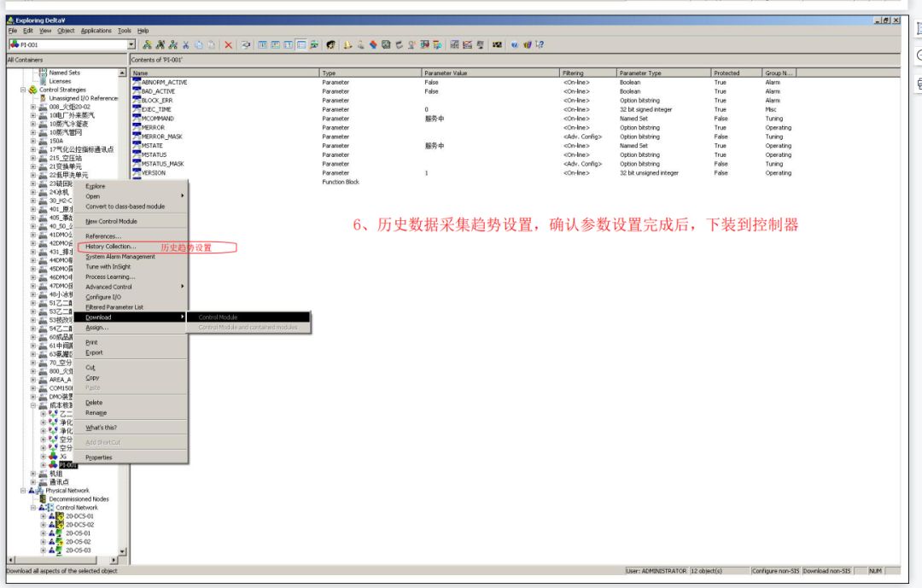This screenshot has width=922, height=588.
Task: Click the detail list view toolbar icon
Action: [301, 44]
